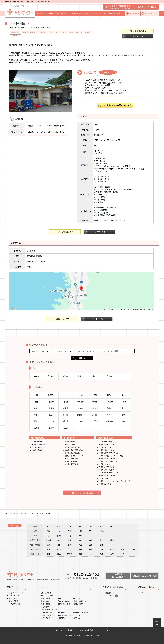164x644 pixels.
Task: Open the 都道府県から探す dropdown
Action: pyautogui.click(x=40, y=351)
